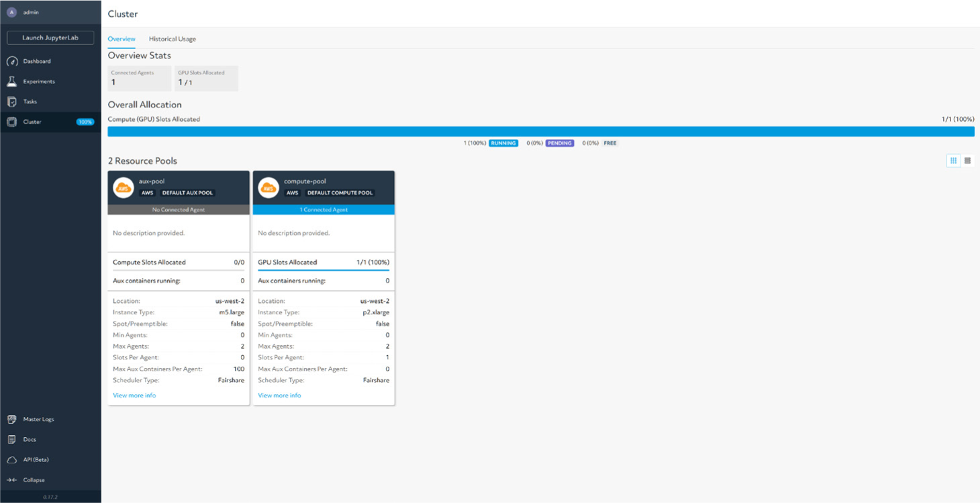The image size is (980, 503).
Task: Open View more info for compute-pool
Action: (279, 396)
